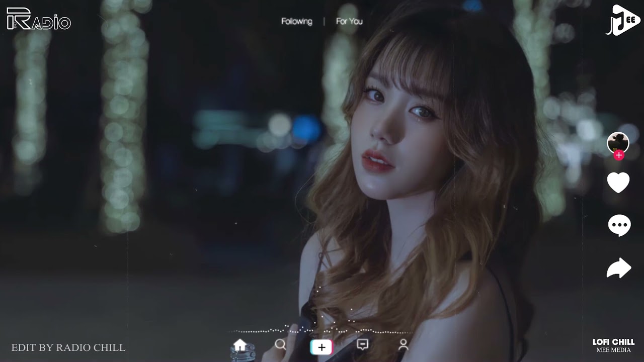Click the Radio logo in the corner
644x362 pixels.
pyautogui.click(x=39, y=19)
